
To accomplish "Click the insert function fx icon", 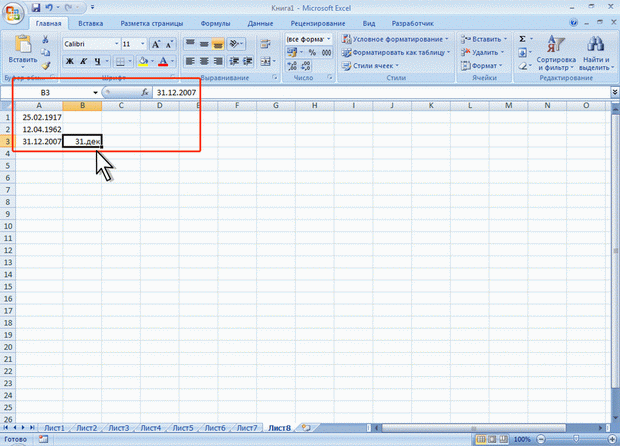I will pos(145,91).
